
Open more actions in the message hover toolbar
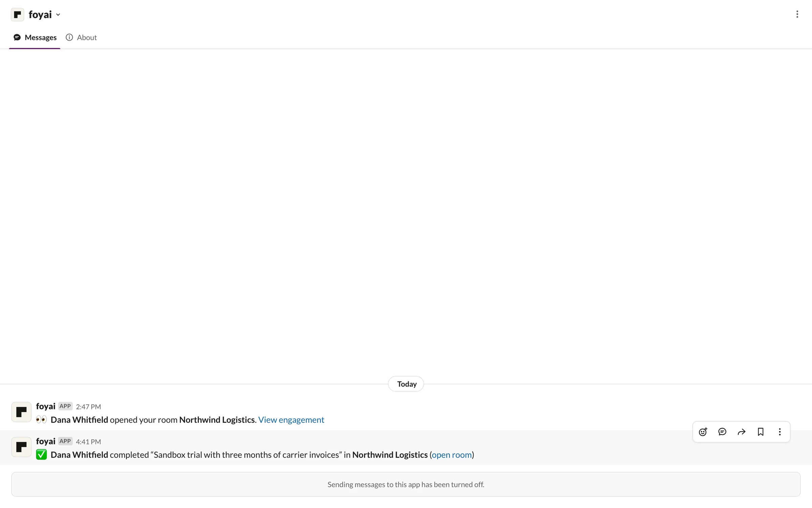click(780, 432)
